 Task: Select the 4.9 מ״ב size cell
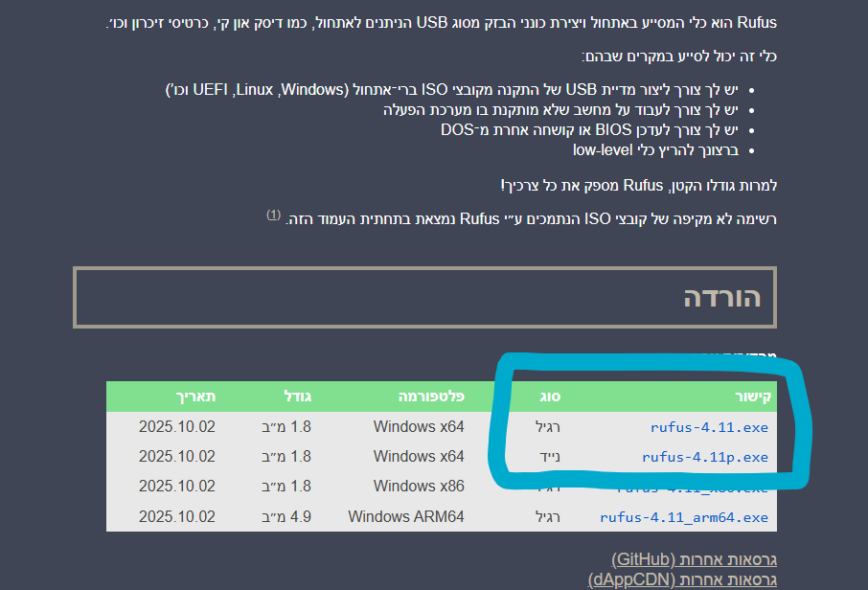(286, 517)
